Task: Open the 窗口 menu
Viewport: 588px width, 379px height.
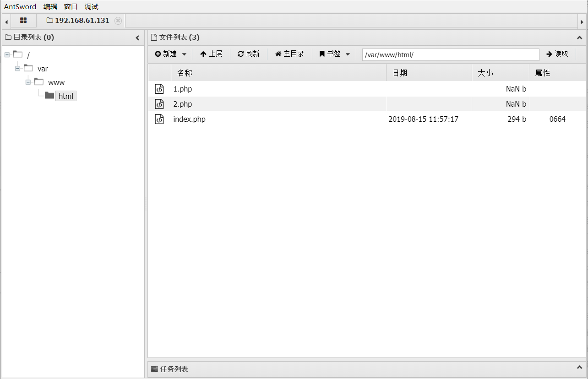Action: tap(71, 6)
